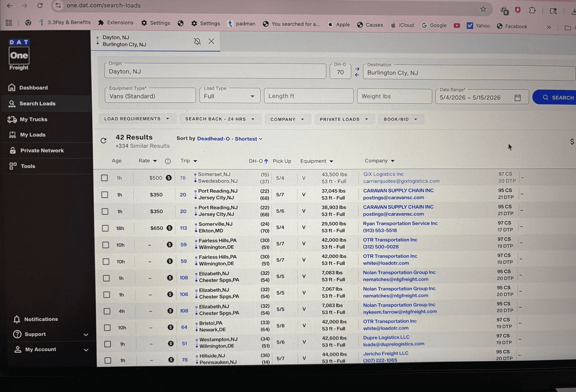Go back to the previous browser page
This screenshot has width=576, height=392.
click(x=9, y=5)
